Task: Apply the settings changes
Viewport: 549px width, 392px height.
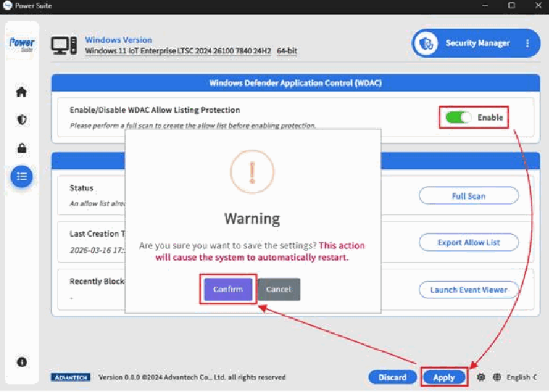Action: 444,377
